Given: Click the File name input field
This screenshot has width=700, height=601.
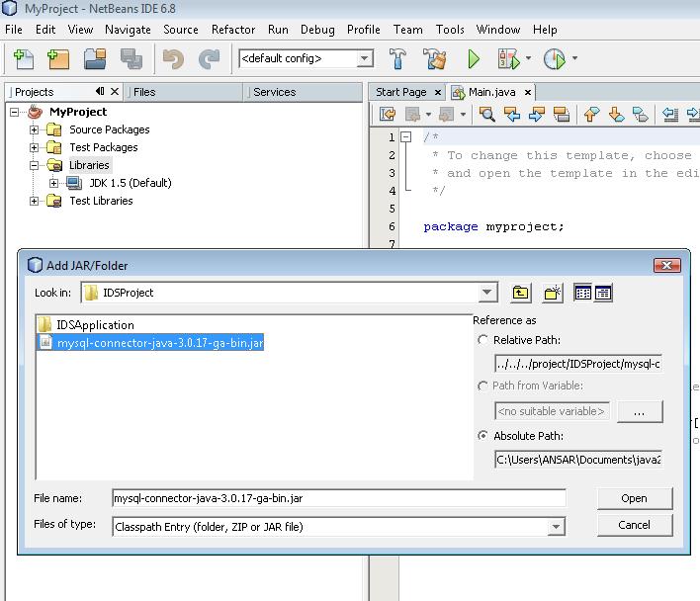Looking at the screenshot, I should tap(339, 498).
